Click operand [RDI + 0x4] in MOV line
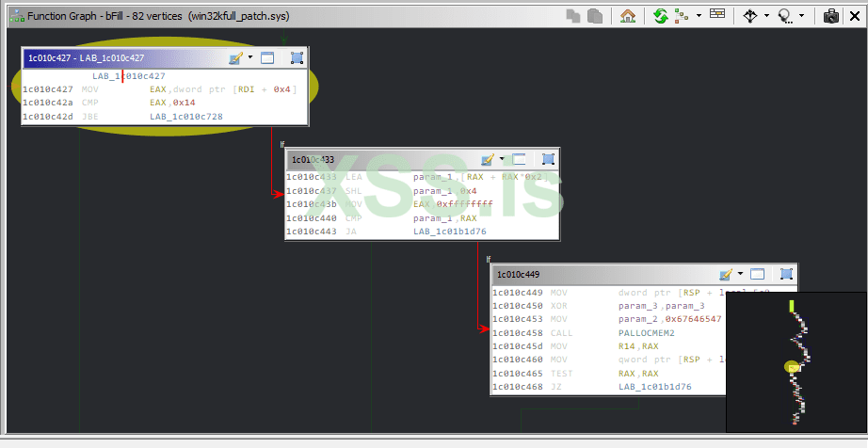Viewport: 868px width, 448px height. point(264,89)
